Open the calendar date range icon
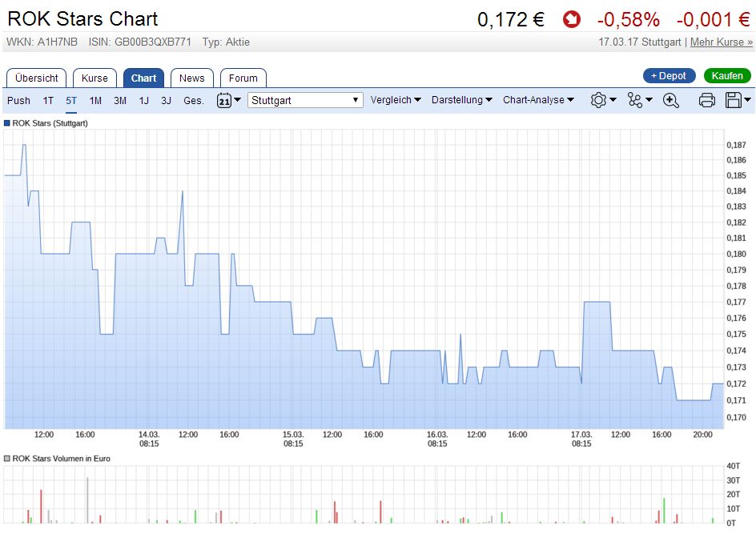756x546 pixels. pyautogui.click(x=223, y=100)
